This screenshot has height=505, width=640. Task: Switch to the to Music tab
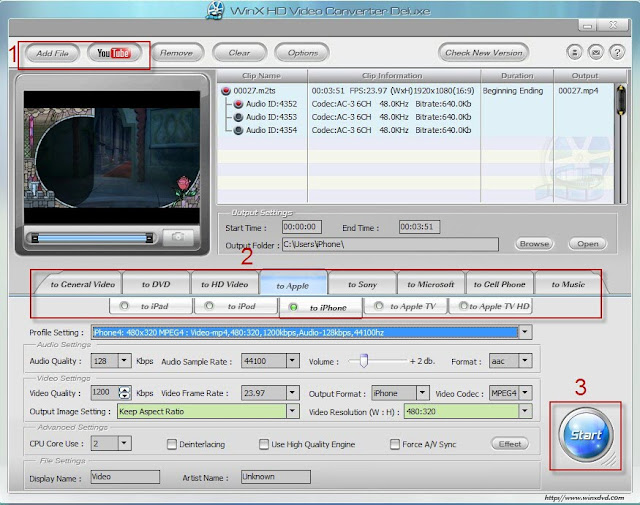click(x=568, y=284)
